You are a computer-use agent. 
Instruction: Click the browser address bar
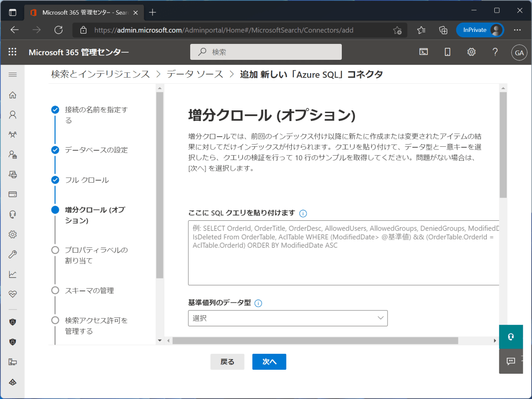point(239,30)
